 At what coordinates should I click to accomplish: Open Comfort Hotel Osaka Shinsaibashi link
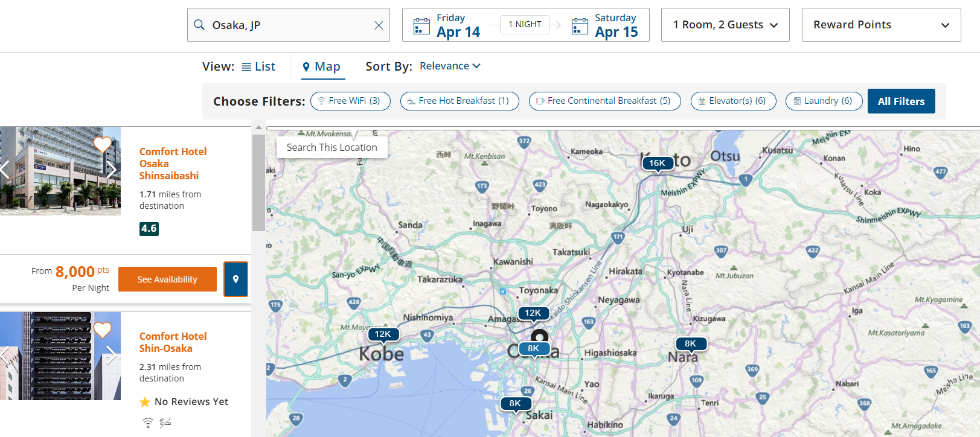173,164
